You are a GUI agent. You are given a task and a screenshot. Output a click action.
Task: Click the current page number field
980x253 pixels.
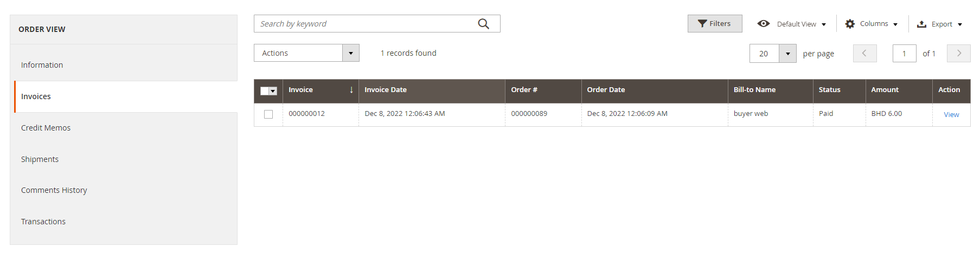[x=904, y=54]
